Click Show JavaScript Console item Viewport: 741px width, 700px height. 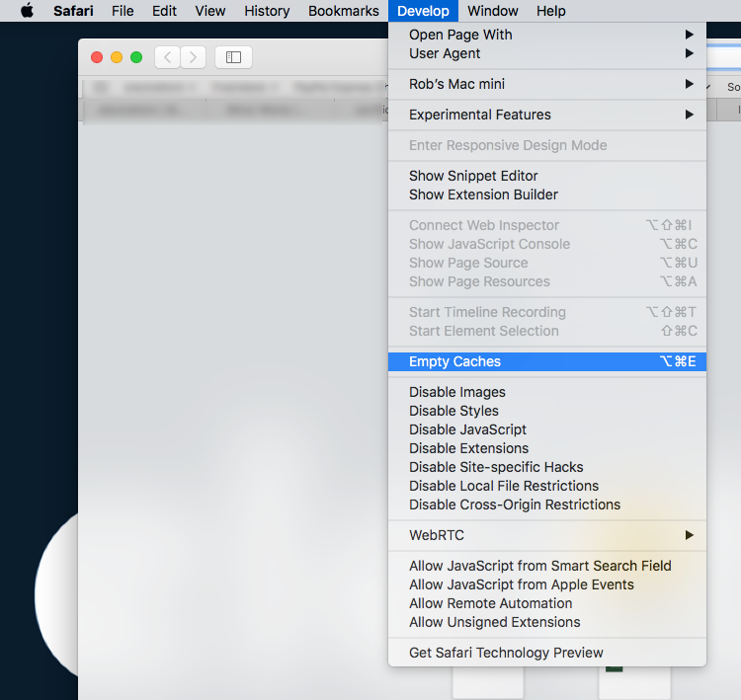(x=547, y=244)
